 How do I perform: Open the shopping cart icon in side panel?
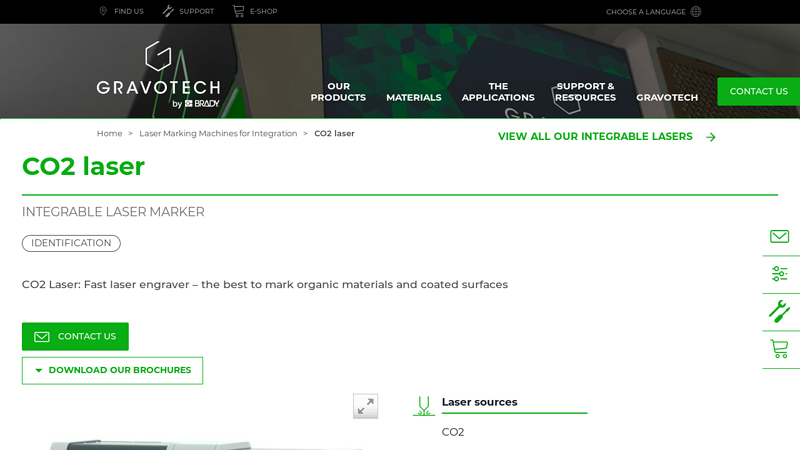(x=779, y=349)
